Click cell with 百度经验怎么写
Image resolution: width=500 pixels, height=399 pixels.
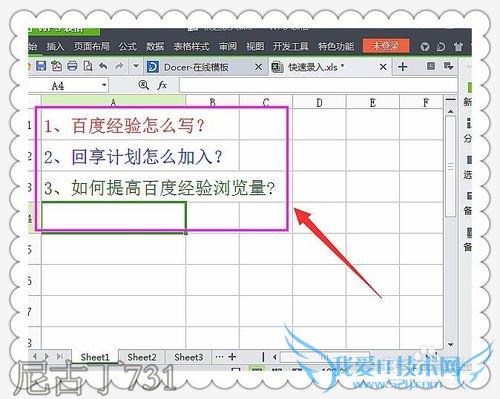click(113, 125)
